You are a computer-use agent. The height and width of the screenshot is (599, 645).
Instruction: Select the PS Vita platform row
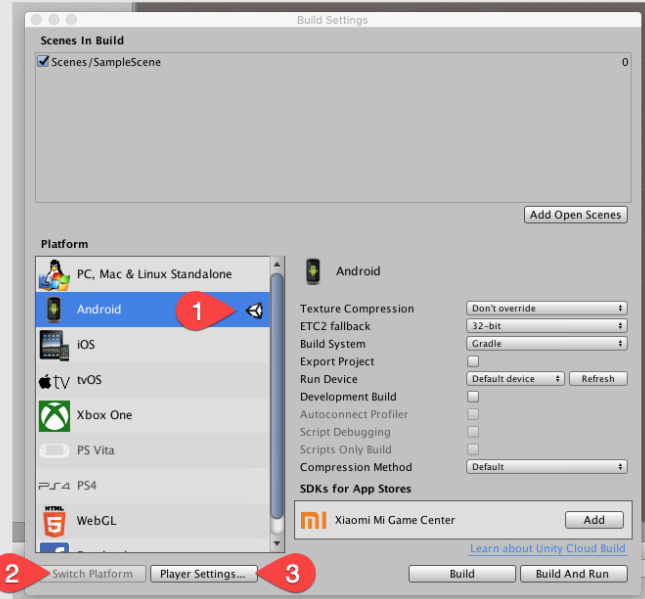point(153,450)
